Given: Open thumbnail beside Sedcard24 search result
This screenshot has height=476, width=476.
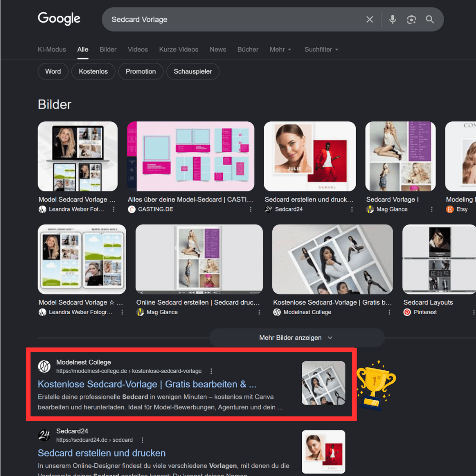Looking at the screenshot, I should click(x=323, y=452).
